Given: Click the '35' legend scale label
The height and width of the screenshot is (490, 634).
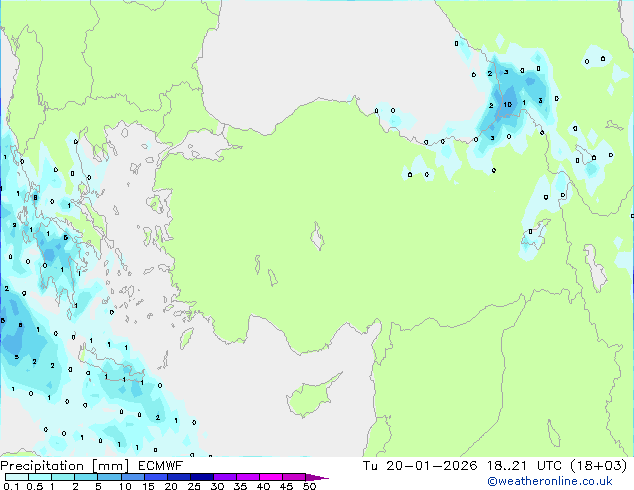Looking at the screenshot, I should tap(240, 486).
